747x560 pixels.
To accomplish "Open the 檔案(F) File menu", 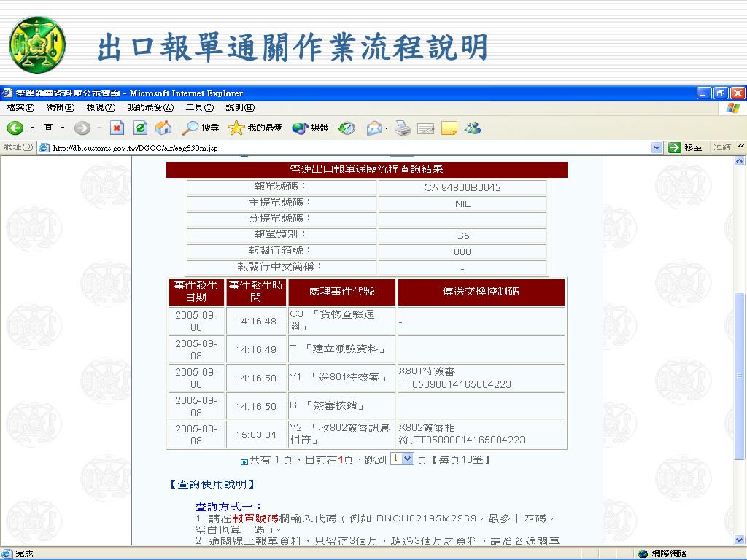I will point(20,107).
